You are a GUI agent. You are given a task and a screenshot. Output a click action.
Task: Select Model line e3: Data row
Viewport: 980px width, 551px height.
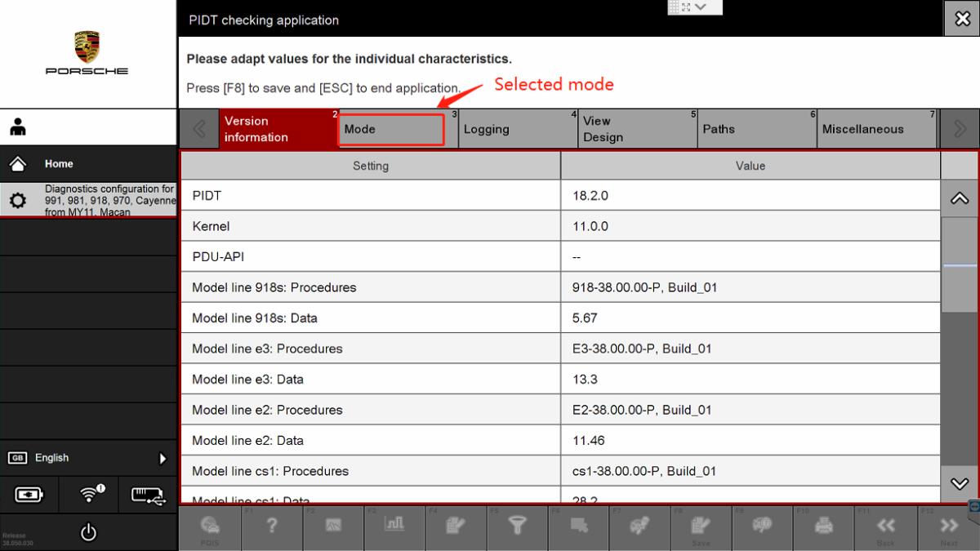pos(560,380)
